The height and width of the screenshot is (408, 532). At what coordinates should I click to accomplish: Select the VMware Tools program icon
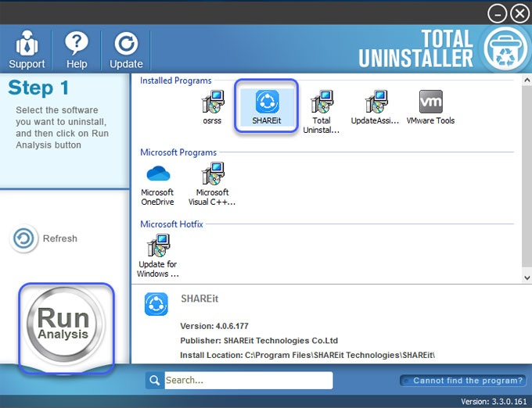click(x=430, y=107)
